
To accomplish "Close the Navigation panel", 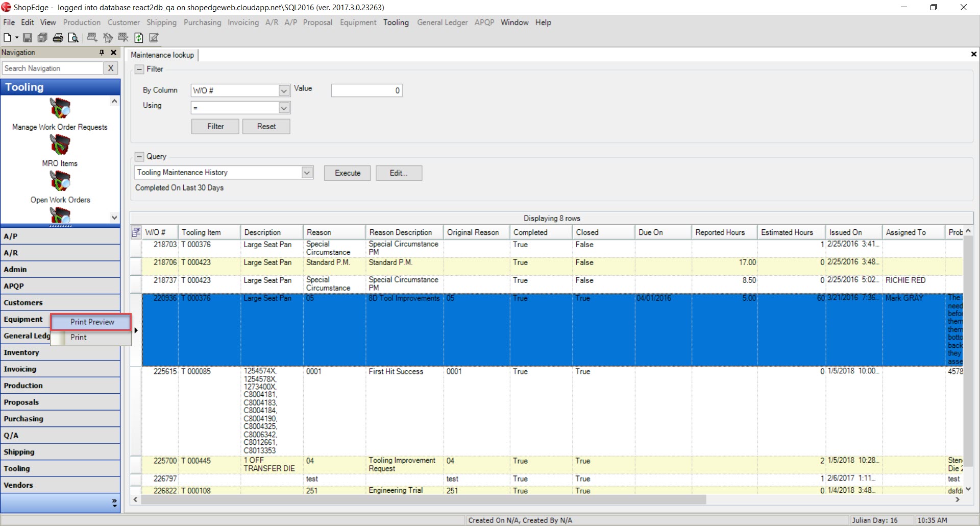I will tap(114, 53).
